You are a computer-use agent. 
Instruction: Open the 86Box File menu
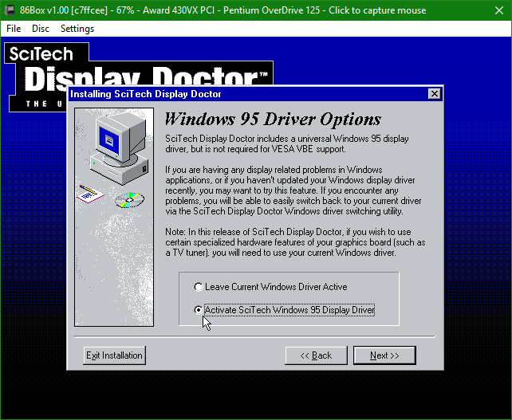[x=14, y=29]
